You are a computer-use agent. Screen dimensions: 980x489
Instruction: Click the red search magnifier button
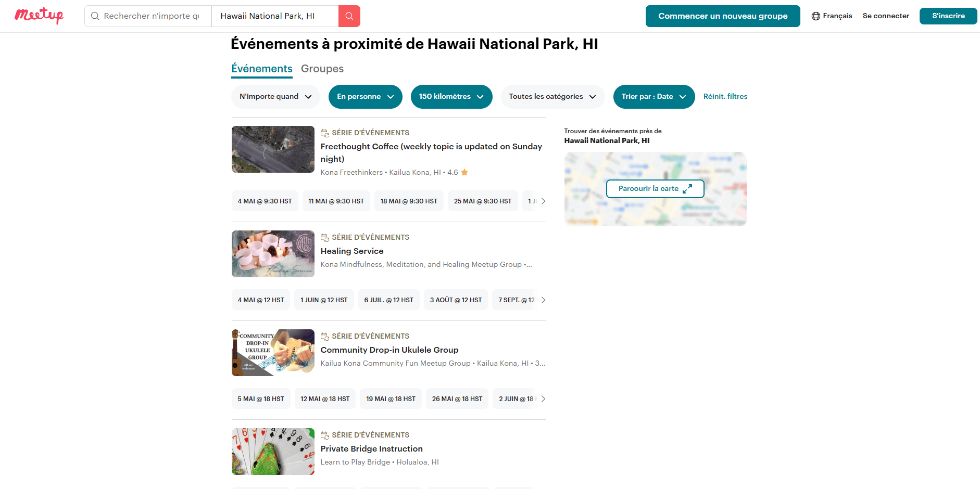pyautogui.click(x=349, y=16)
